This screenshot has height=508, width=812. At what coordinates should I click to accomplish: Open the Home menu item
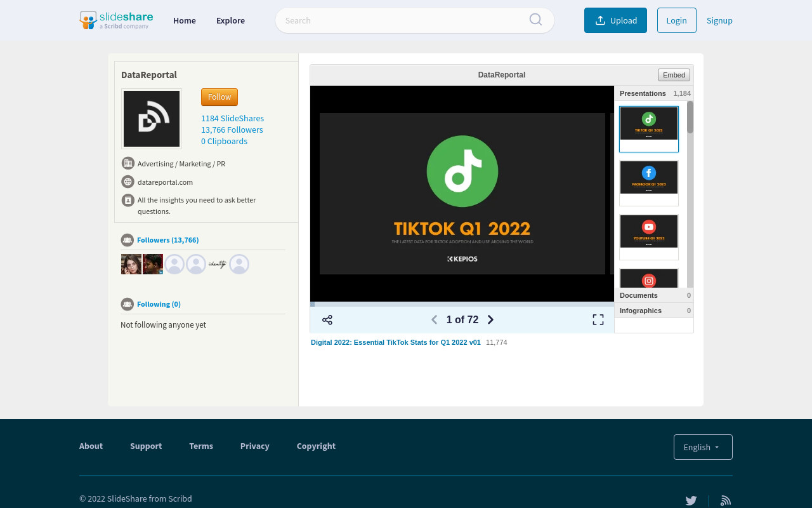[x=185, y=20]
